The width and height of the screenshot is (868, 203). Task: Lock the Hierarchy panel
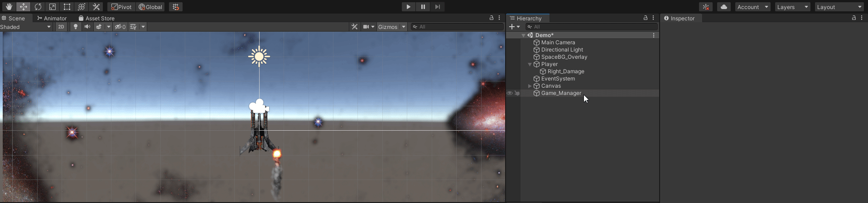point(646,18)
